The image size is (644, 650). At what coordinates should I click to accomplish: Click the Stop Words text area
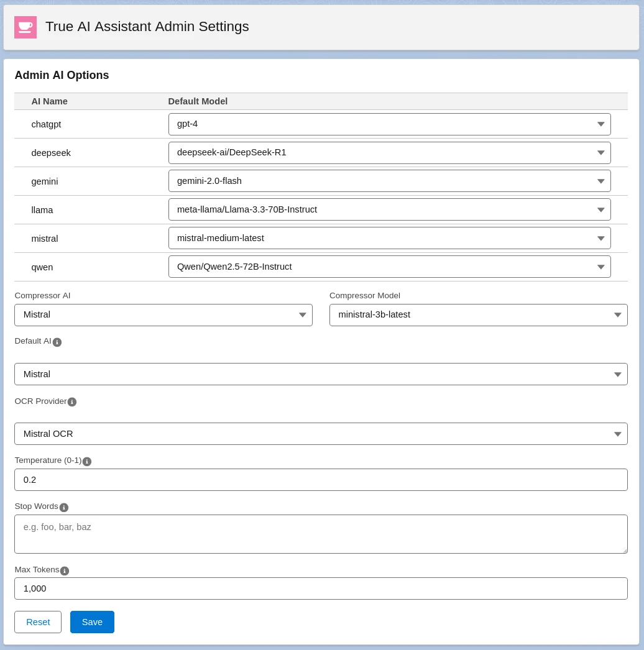321,534
